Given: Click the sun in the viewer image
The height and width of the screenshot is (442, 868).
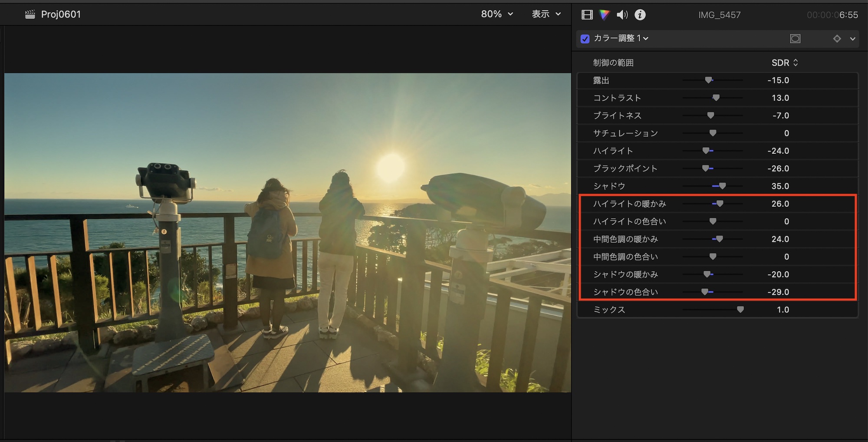Looking at the screenshot, I should click(391, 167).
